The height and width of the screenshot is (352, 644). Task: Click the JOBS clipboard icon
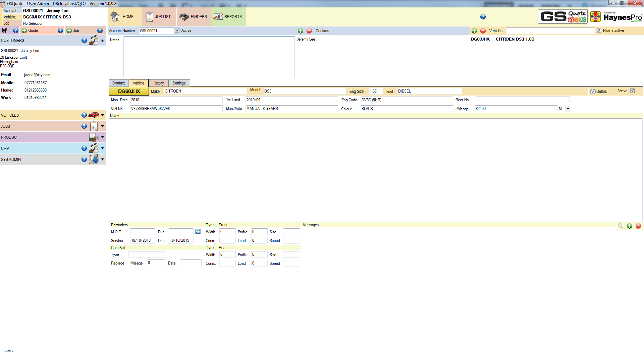(94, 126)
